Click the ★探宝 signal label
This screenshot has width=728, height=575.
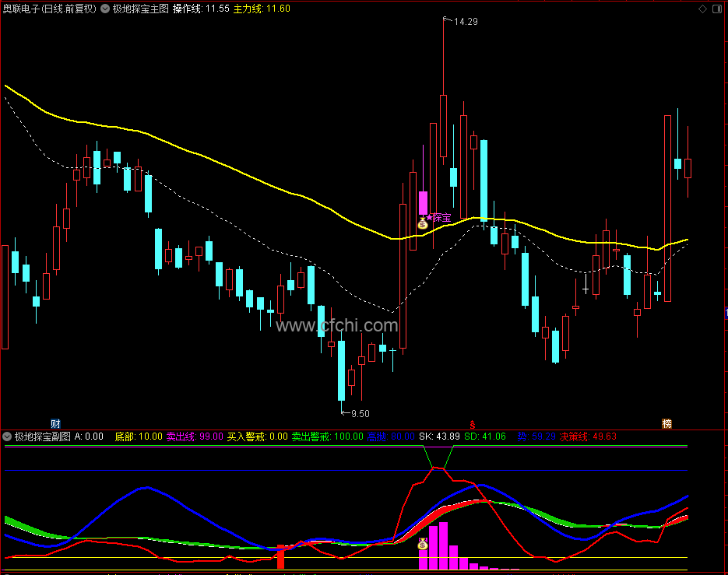coord(439,217)
